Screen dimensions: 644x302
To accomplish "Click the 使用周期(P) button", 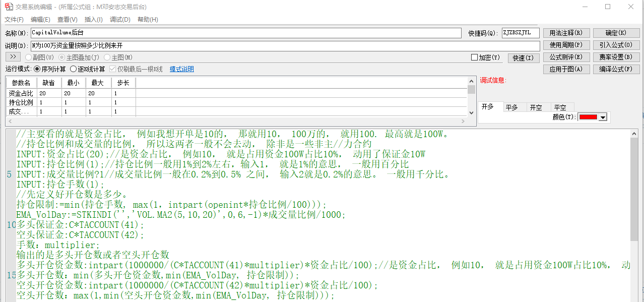I will 566,45.
